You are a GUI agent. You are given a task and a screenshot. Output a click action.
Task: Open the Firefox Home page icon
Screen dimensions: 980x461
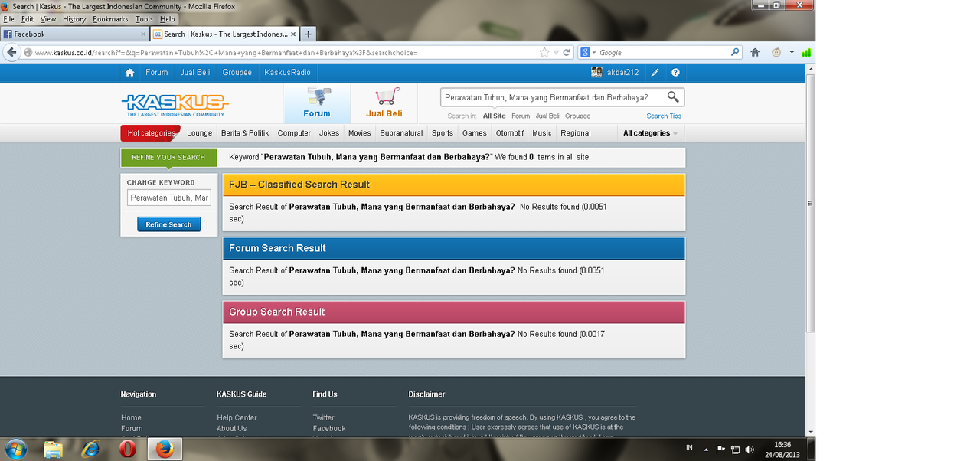755,53
